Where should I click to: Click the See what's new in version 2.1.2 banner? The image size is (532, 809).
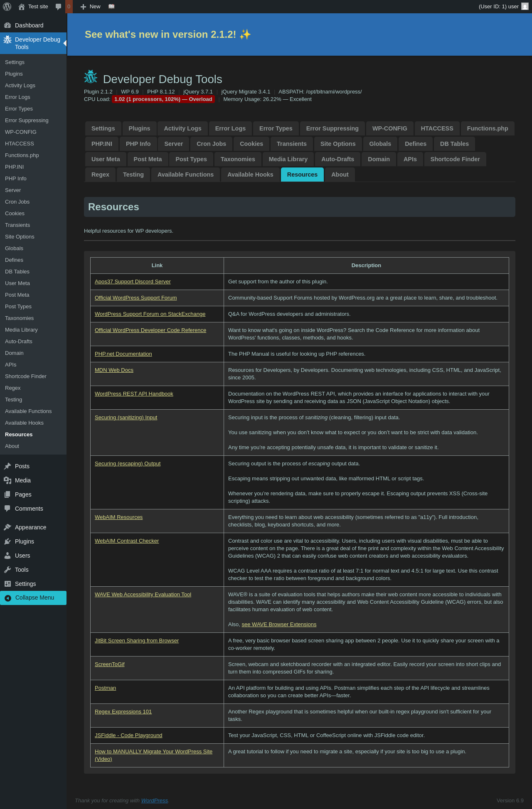[x=168, y=34]
